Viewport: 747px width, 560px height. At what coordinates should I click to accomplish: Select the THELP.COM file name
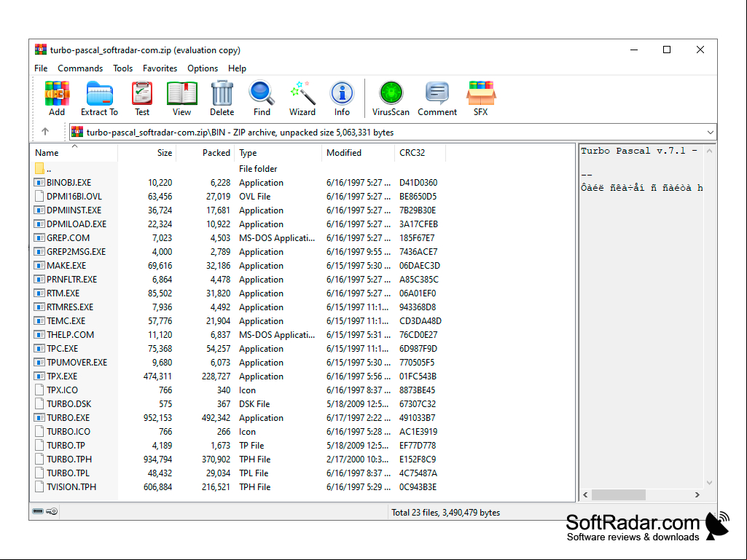[x=71, y=334]
